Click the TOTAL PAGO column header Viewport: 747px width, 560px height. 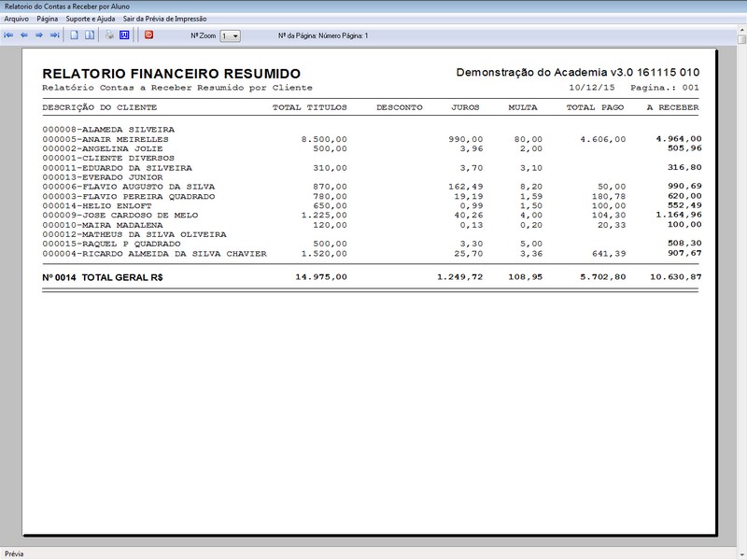point(595,107)
